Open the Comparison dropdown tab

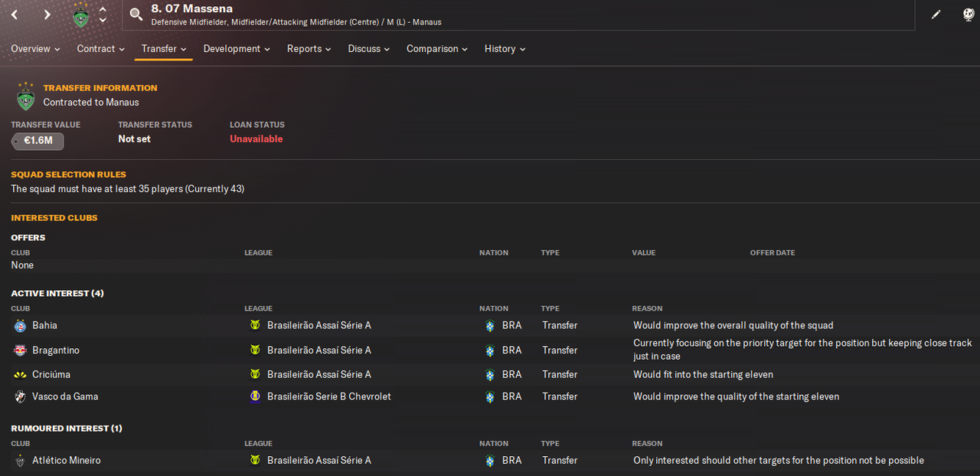437,49
